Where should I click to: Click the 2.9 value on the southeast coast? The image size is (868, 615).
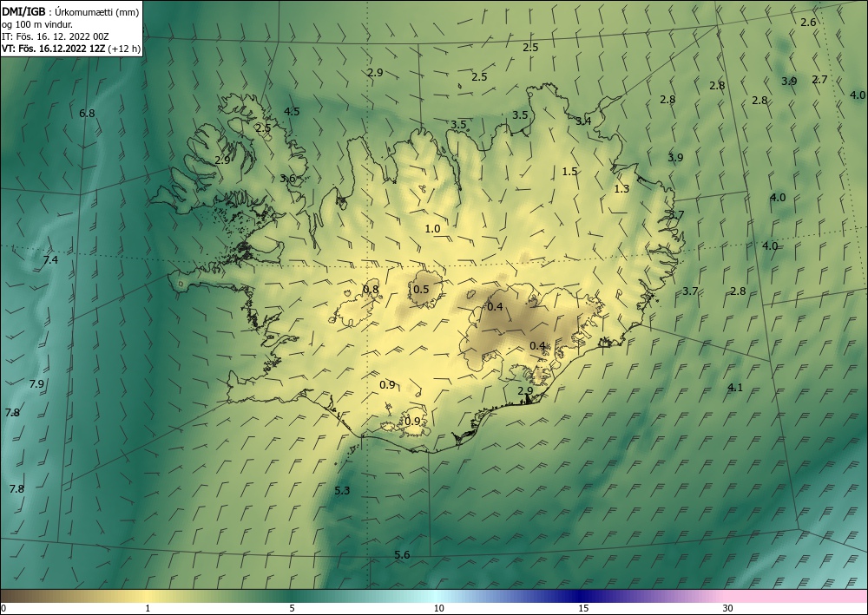525,391
